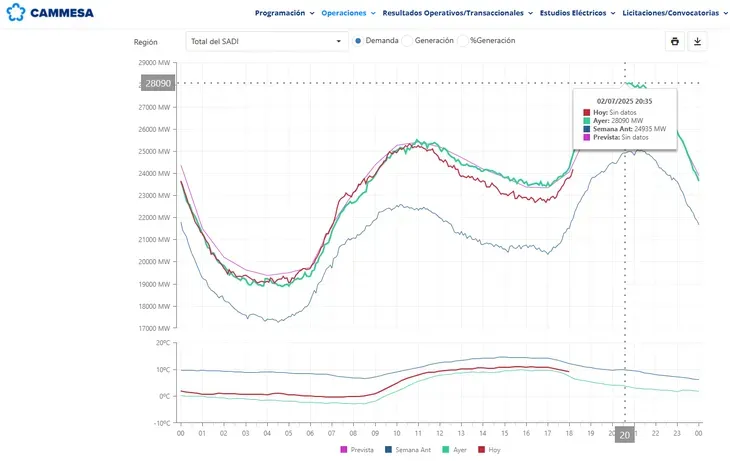Click the 28090 y-axis value marker
This screenshot has height=461, width=730.
coord(158,83)
